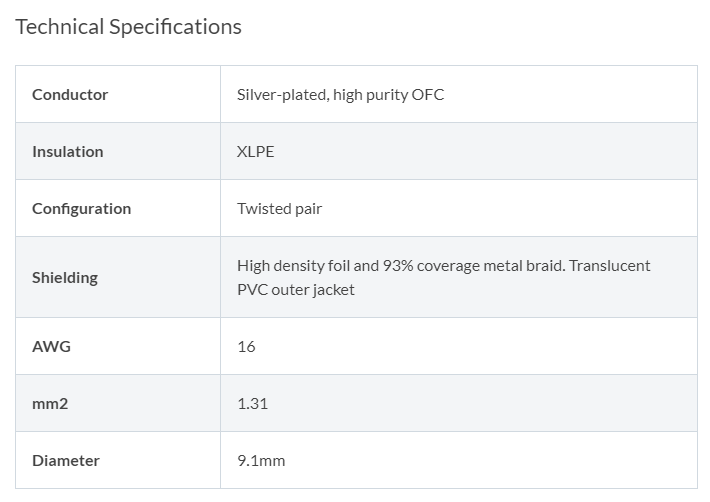Image resolution: width=710 pixels, height=502 pixels.
Task: Click the AWG value 16
Action: (x=246, y=347)
